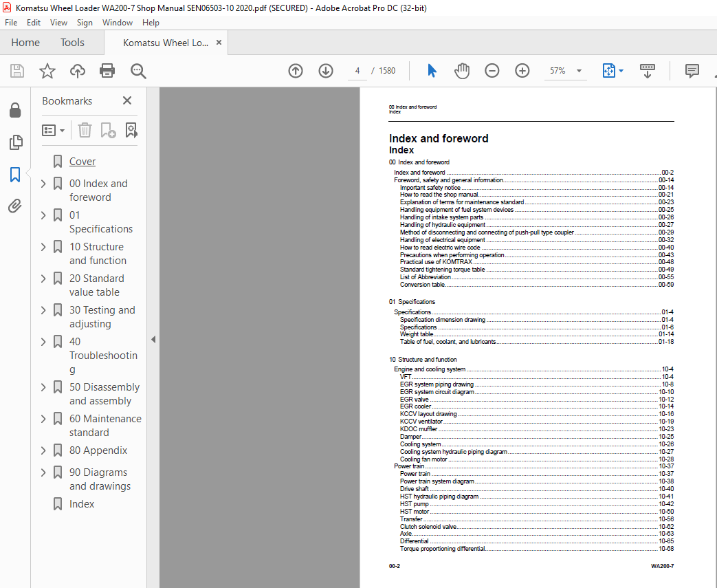Click the Save file icon
This screenshot has width=717, height=588.
[17, 71]
